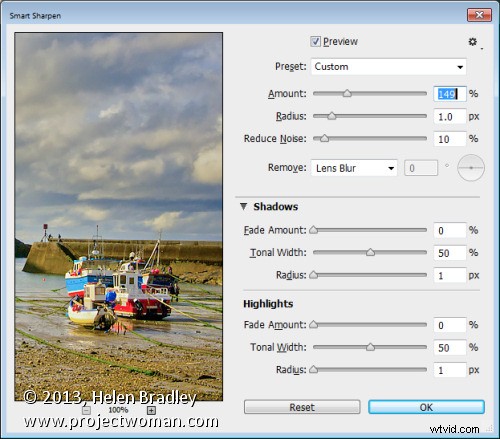500x439 pixels.
Task: Toggle the Preview checkbox
Action: 315,41
